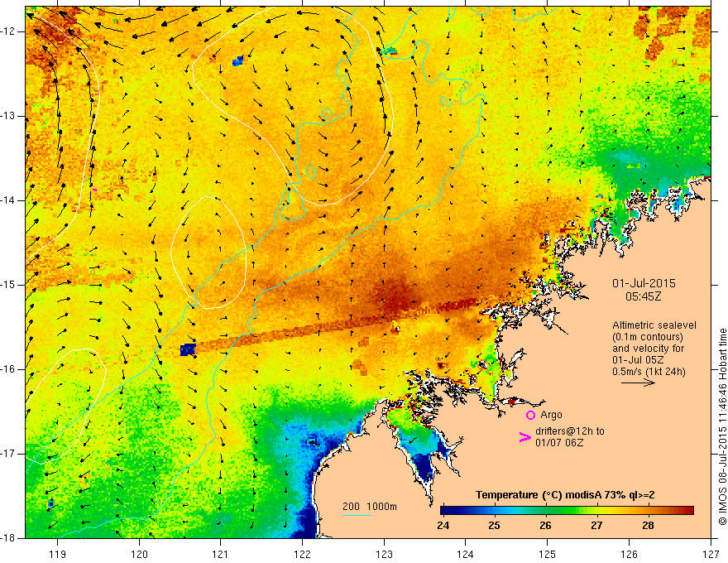Viewport: 728px width, 563px height.
Task: Click the dark blue square at the swath line's western end
Action: (188, 349)
